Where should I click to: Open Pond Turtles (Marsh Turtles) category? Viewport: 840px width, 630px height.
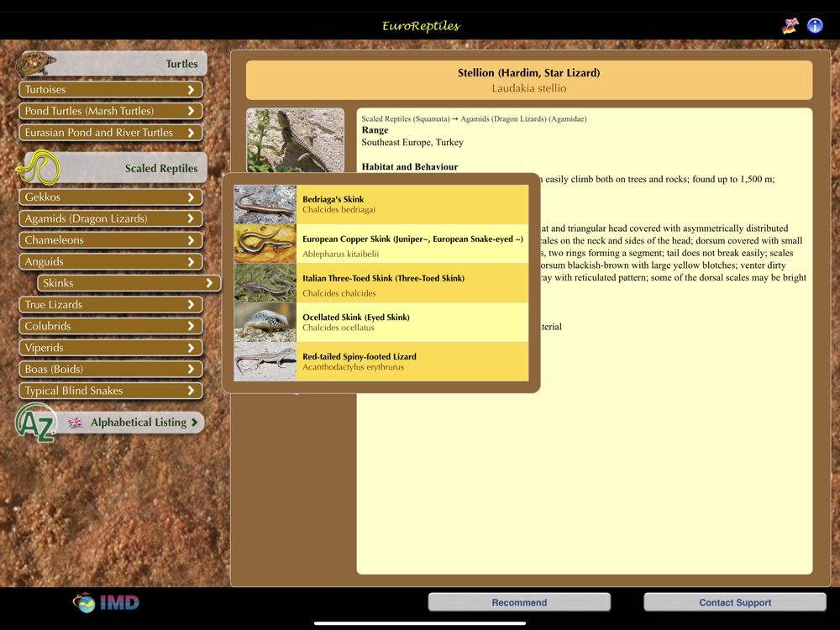coord(111,111)
